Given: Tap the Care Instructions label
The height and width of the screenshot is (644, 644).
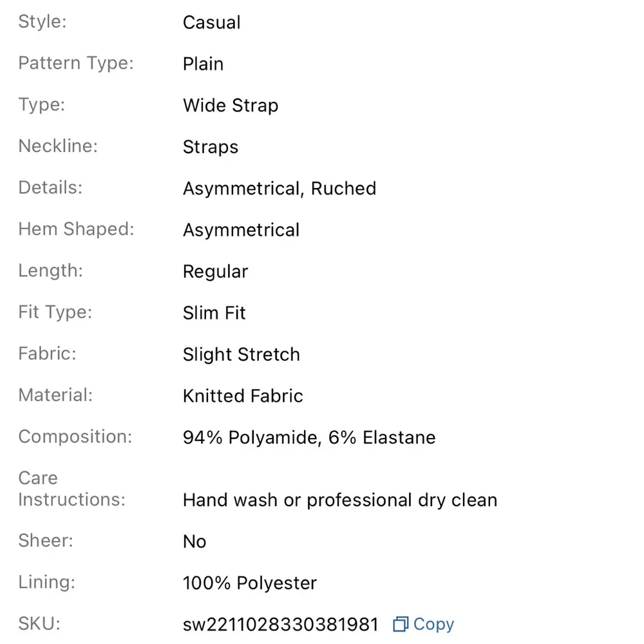Looking at the screenshot, I should pos(71,489).
